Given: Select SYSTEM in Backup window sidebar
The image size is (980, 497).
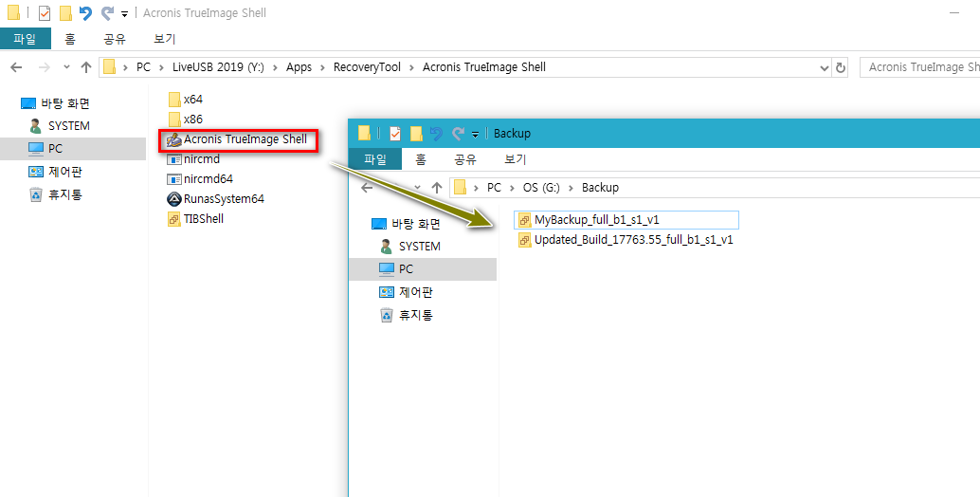Looking at the screenshot, I should tap(409, 247).
